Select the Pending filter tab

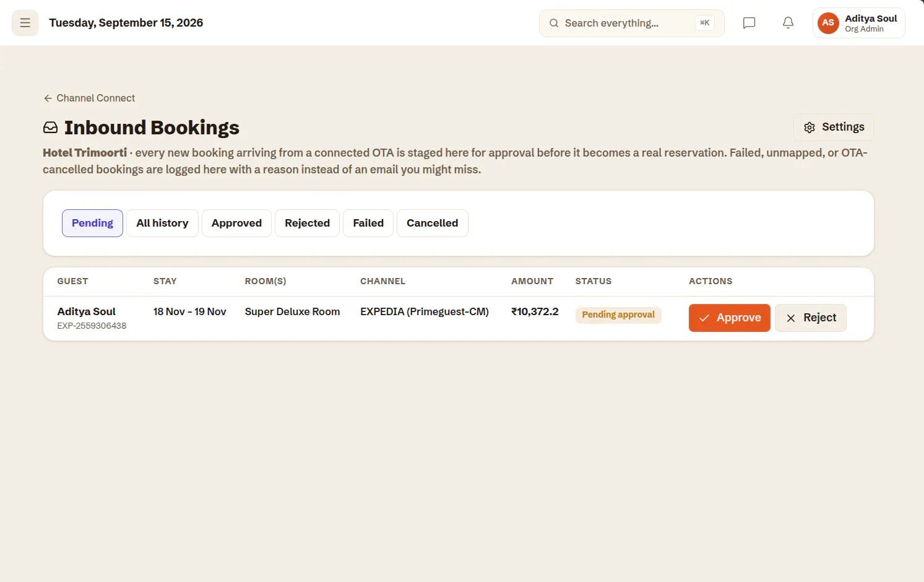pos(92,223)
